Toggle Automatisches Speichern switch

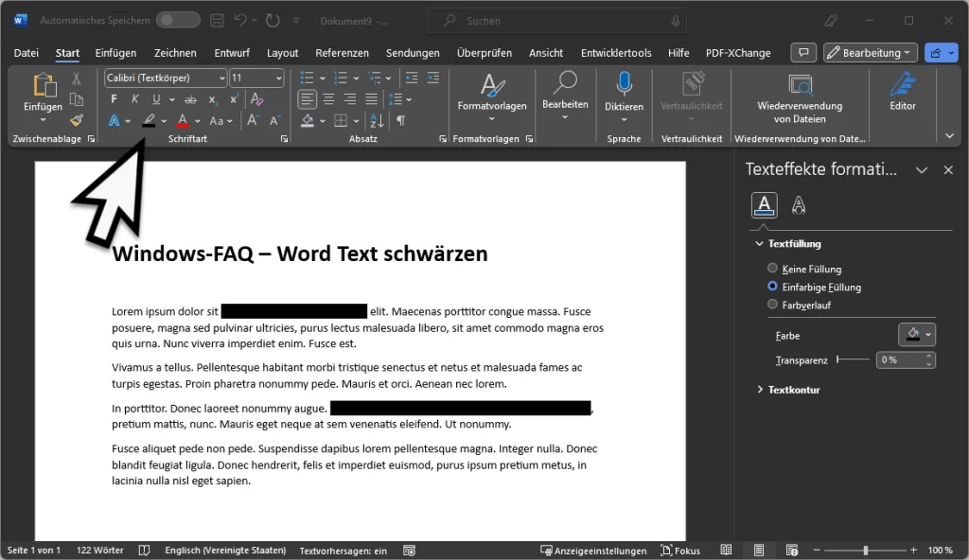(x=178, y=21)
